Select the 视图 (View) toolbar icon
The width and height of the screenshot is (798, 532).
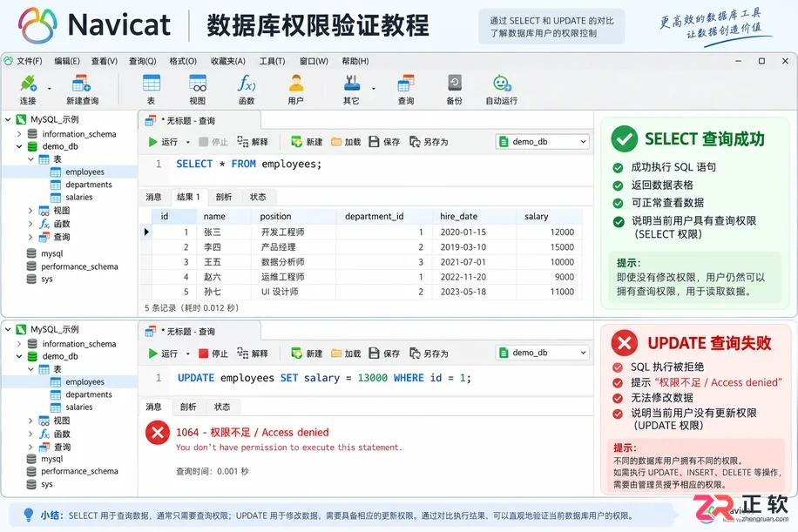tap(198, 90)
